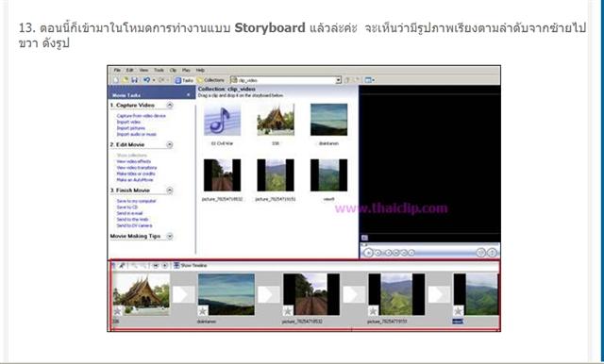Click the Show Timeline button

coord(191,266)
